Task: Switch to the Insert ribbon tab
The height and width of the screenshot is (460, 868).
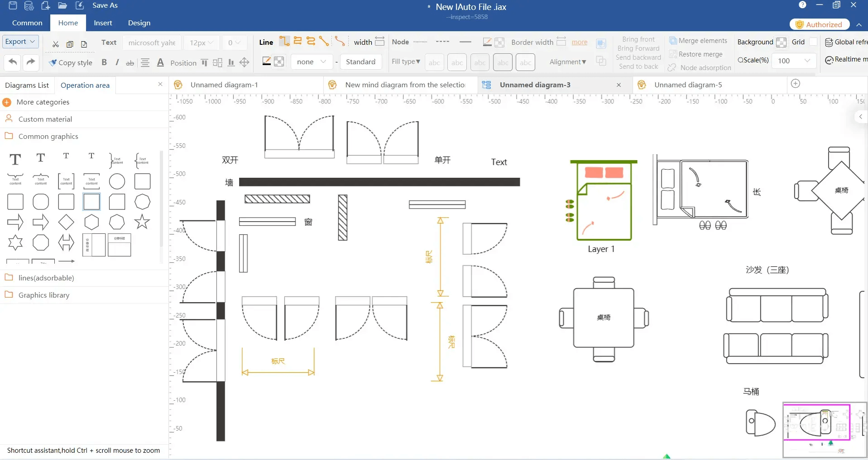Action: coord(103,23)
